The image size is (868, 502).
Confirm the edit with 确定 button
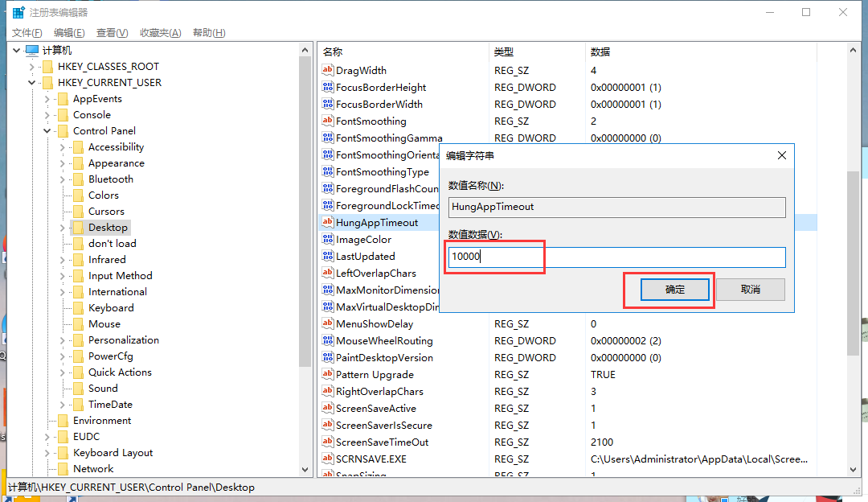675,290
